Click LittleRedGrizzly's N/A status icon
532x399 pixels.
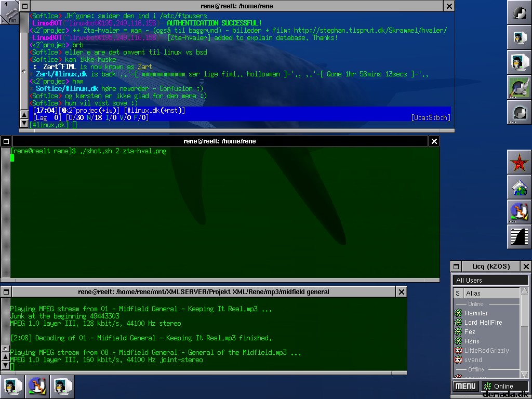pyautogui.click(x=458, y=351)
